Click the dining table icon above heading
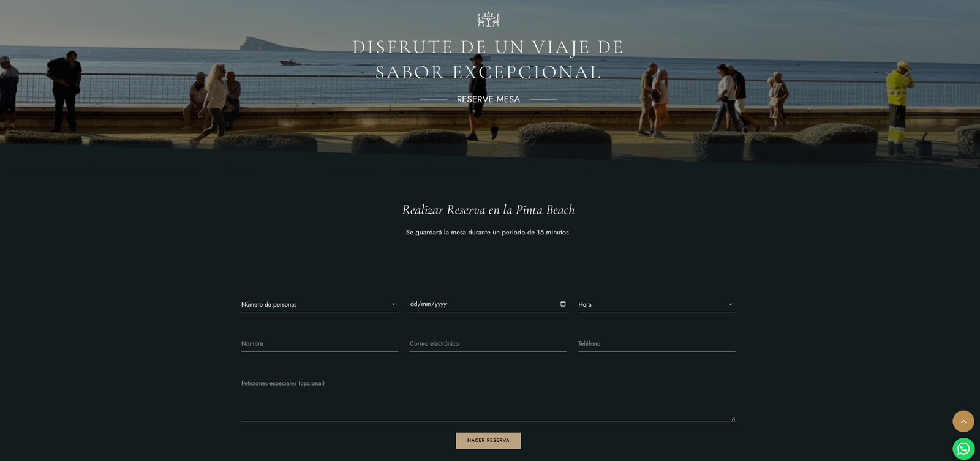The height and width of the screenshot is (461, 980). pyautogui.click(x=488, y=20)
